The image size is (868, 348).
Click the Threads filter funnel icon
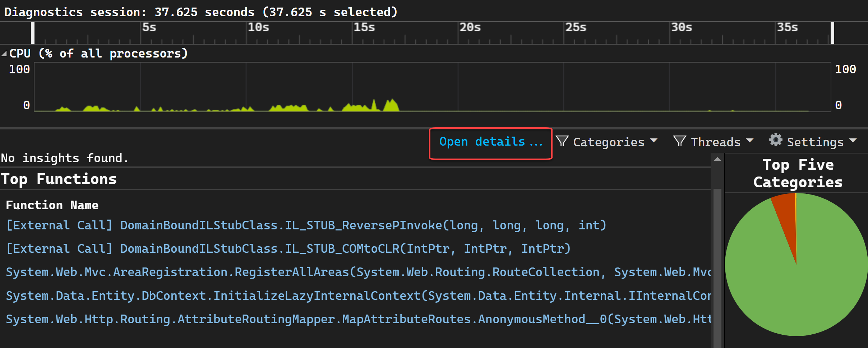[680, 141]
